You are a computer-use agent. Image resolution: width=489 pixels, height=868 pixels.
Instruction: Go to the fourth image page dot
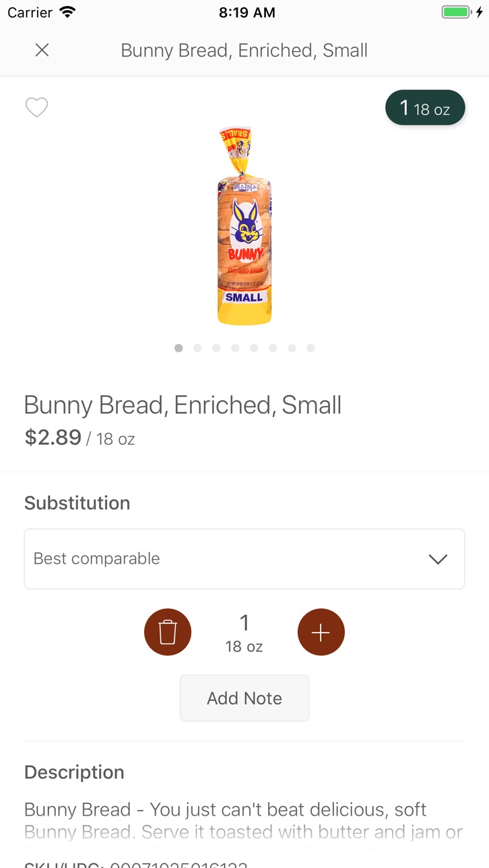click(235, 348)
